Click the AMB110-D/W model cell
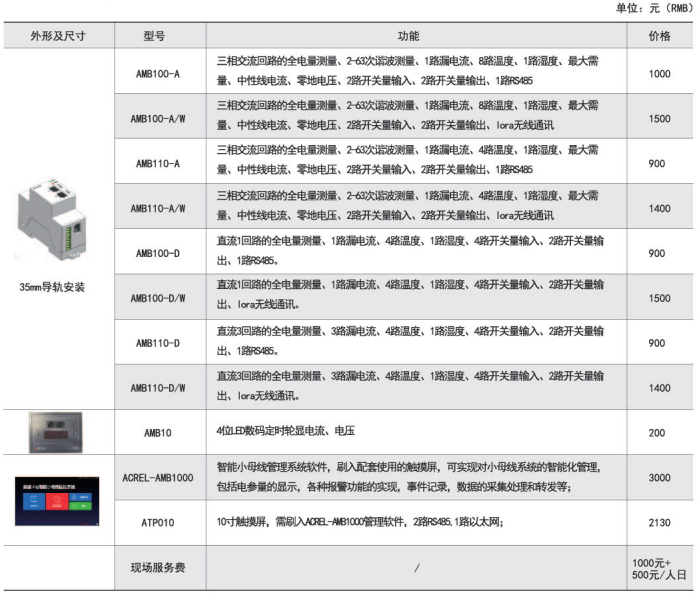 [157, 387]
